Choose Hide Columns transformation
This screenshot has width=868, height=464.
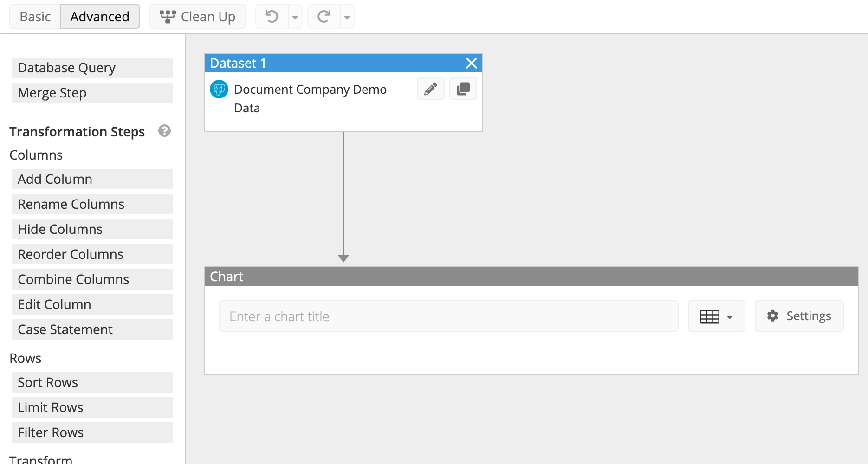click(92, 229)
